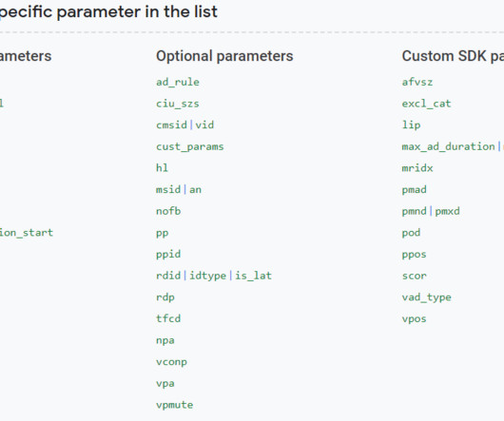The width and height of the screenshot is (504, 421).
Task: Click the is_lat parameter link
Action: coord(253,276)
